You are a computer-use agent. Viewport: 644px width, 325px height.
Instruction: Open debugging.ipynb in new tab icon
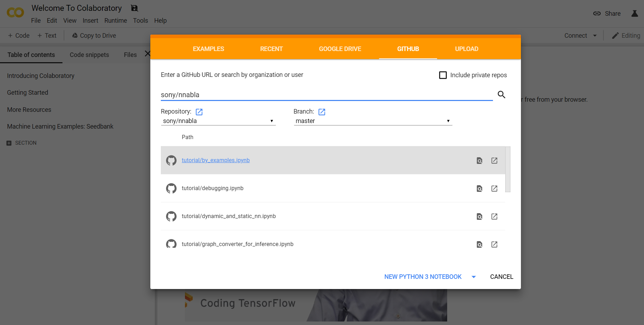pyautogui.click(x=494, y=188)
